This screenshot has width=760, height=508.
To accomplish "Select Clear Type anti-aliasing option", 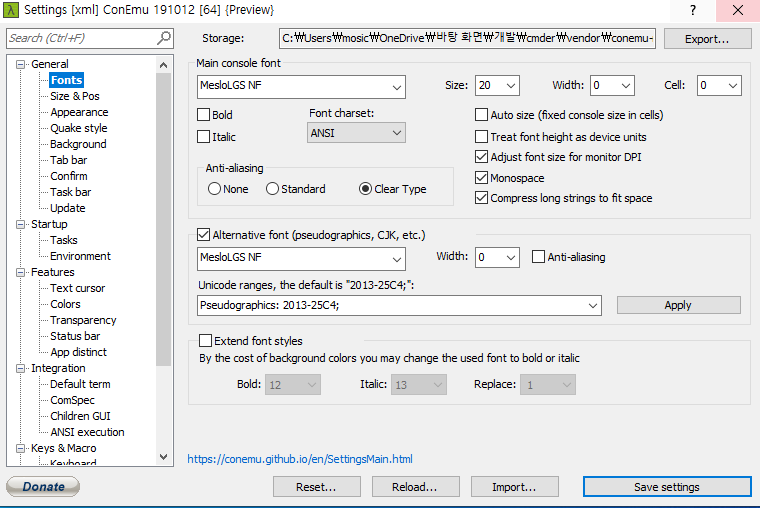I will tap(365, 189).
